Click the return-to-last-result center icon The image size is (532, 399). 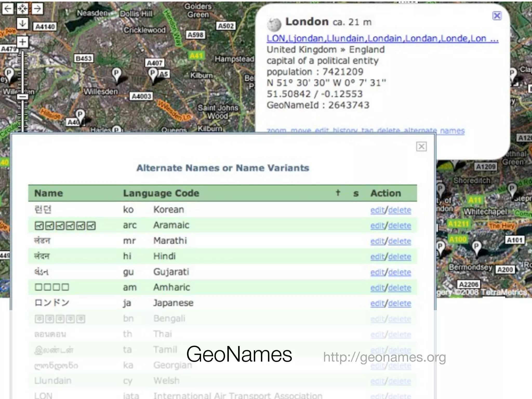point(23,9)
